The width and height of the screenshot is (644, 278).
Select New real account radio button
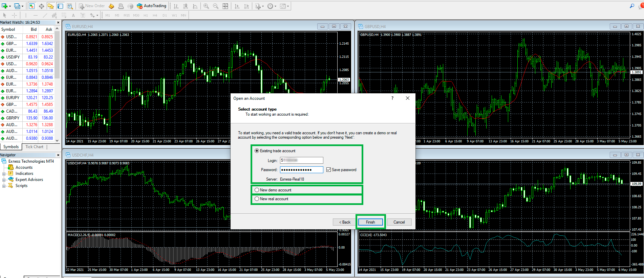tap(257, 199)
